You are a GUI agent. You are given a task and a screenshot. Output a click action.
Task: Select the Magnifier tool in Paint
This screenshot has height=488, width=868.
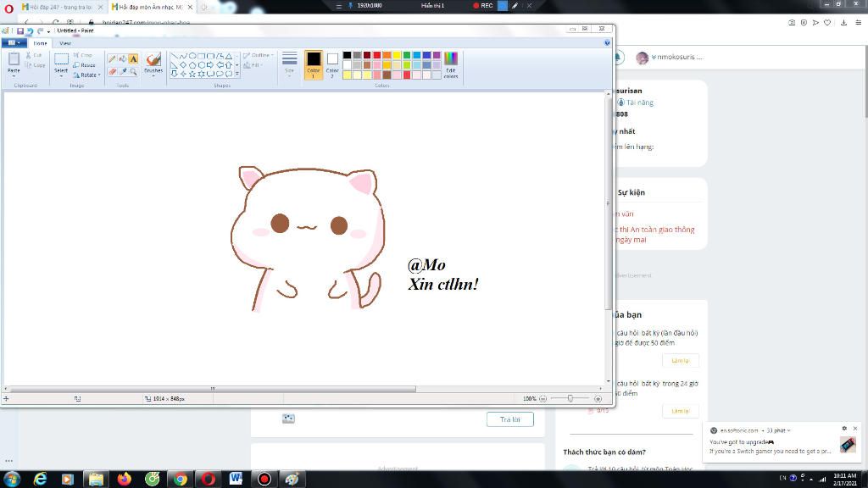(133, 71)
